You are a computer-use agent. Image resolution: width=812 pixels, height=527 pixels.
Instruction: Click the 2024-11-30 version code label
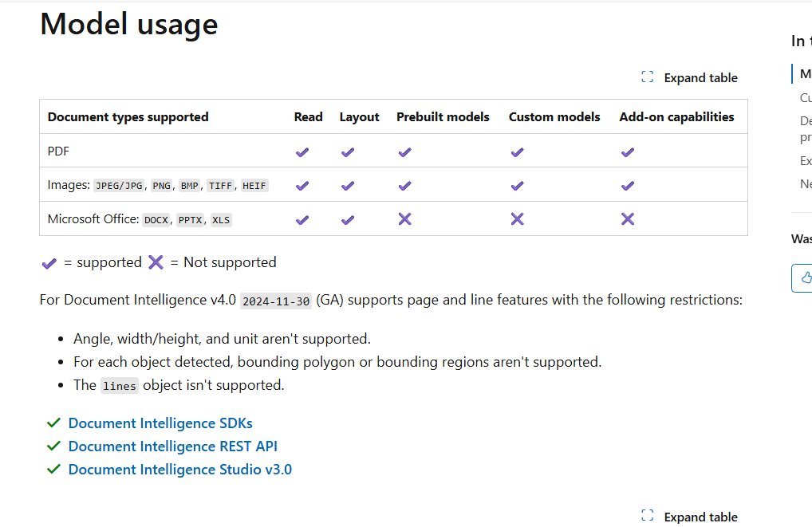tap(276, 301)
